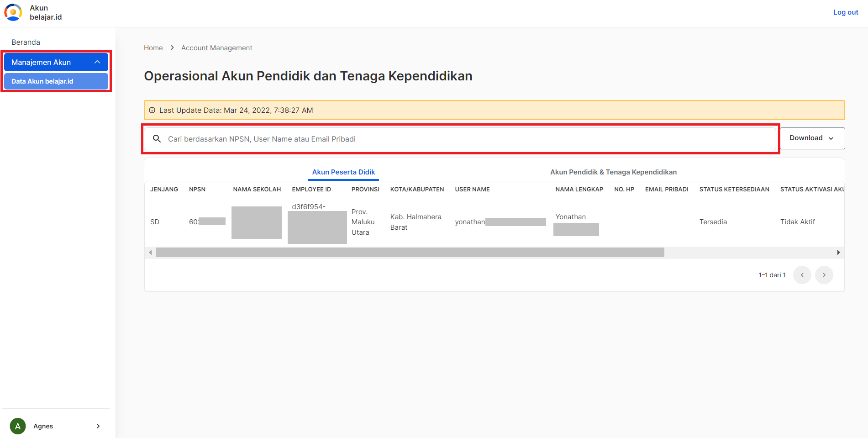Screen dimensions: 868x438
Task: Click the PROVINSI column header
Action: tap(365, 189)
